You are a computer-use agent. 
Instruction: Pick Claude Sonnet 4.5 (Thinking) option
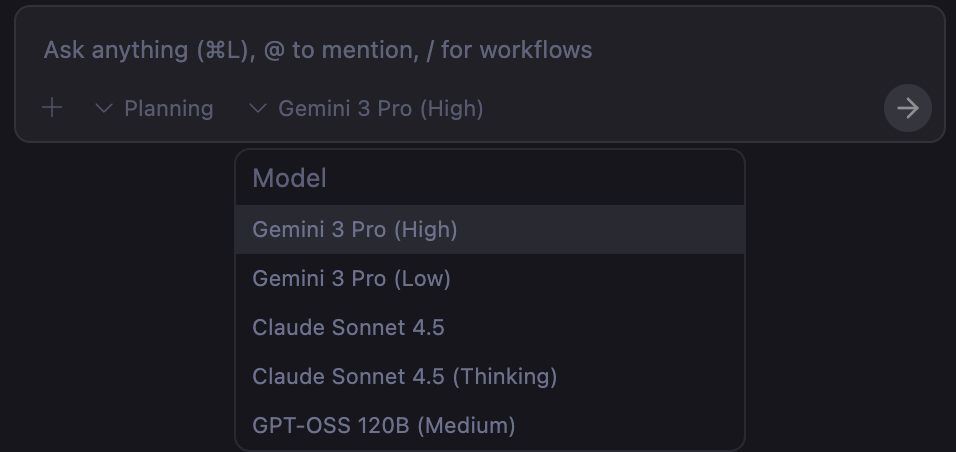click(x=404, y=377)
